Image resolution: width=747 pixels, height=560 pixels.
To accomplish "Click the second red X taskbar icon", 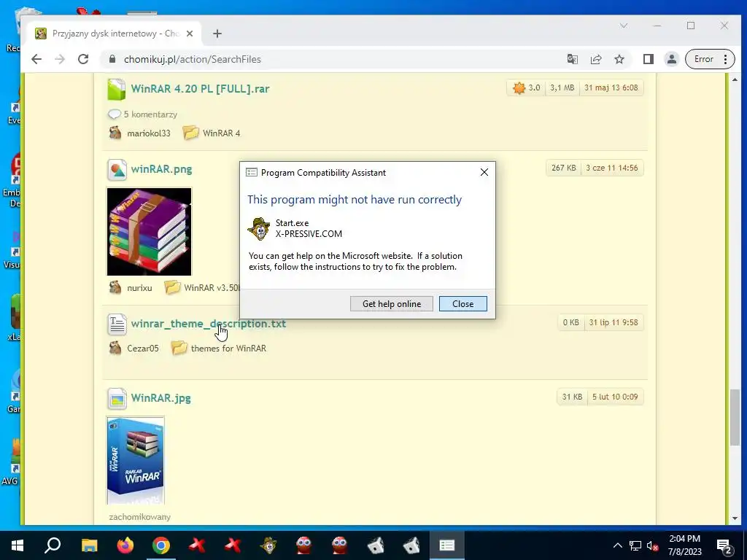I will pos(233,545).
